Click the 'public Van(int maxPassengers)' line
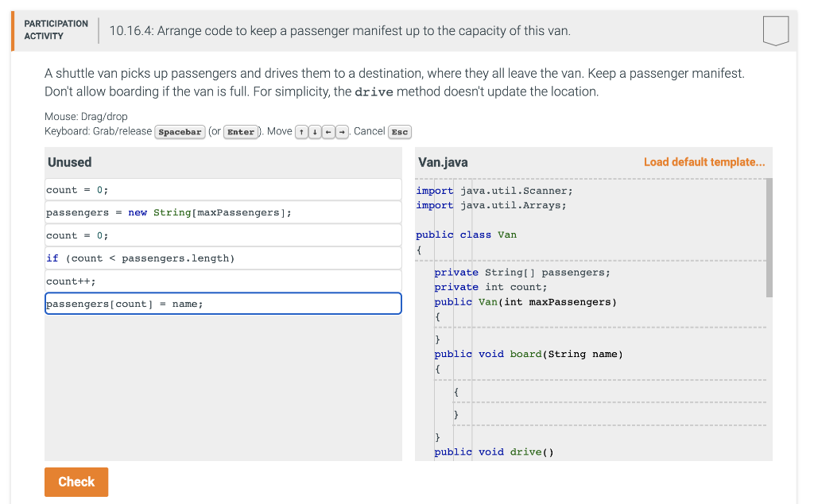The width and height of the screenshot is (814, 504). (525, 302)
